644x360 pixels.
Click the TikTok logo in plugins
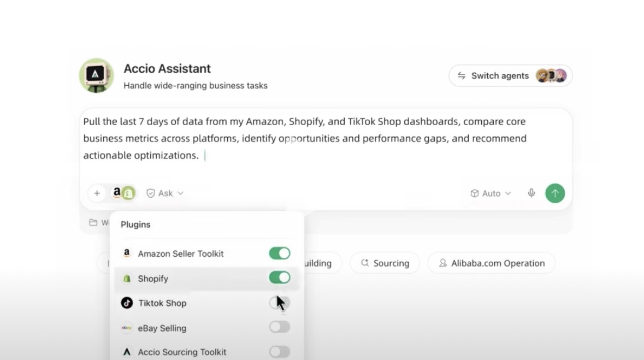(127, 303)
